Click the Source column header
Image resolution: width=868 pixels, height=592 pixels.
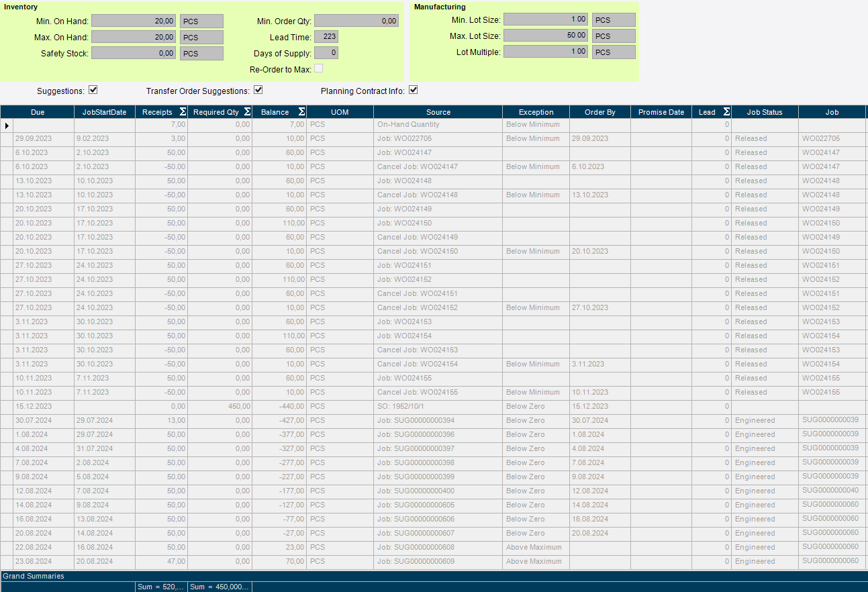(x=438, y=112)
